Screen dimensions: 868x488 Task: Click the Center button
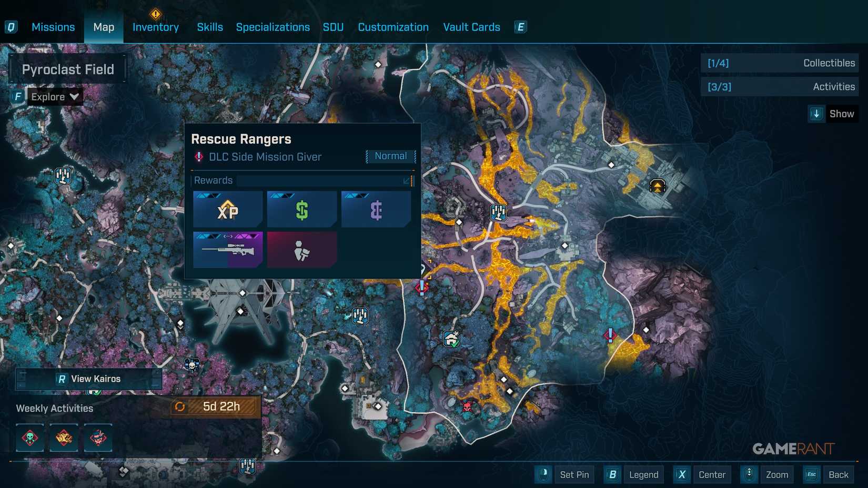point(712,475)
